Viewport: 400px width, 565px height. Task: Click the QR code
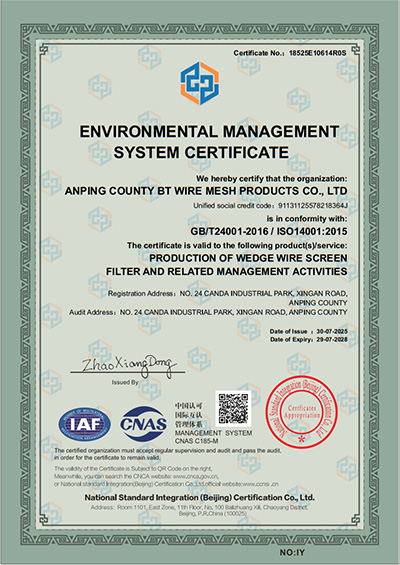click(233, 408)
